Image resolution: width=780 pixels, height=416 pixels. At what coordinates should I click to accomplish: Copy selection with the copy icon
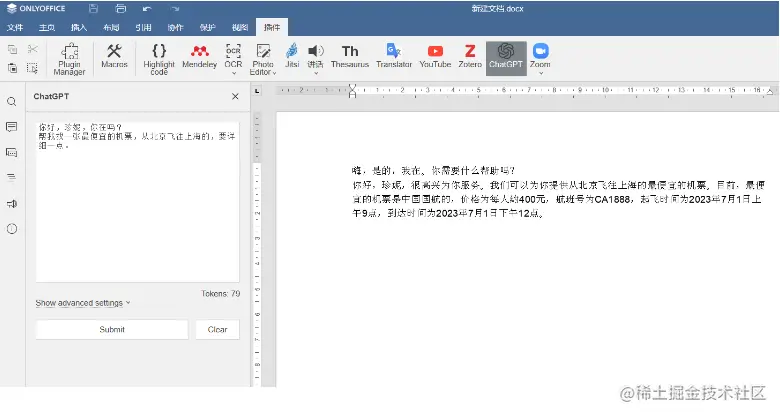tap(12, 49)
